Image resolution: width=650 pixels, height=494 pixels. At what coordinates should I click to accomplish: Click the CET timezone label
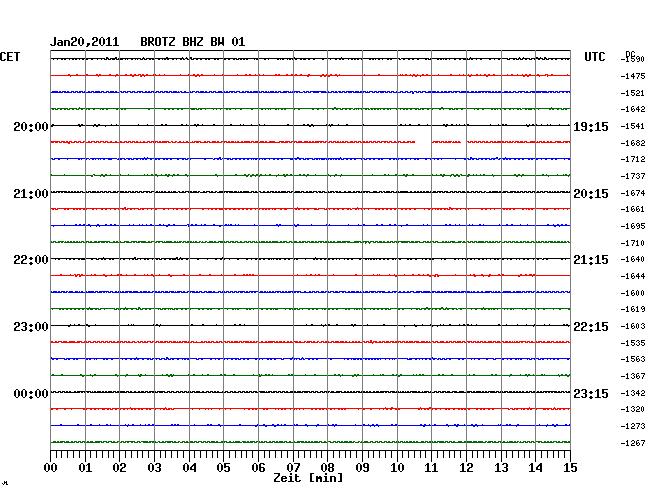coord(10,58)
